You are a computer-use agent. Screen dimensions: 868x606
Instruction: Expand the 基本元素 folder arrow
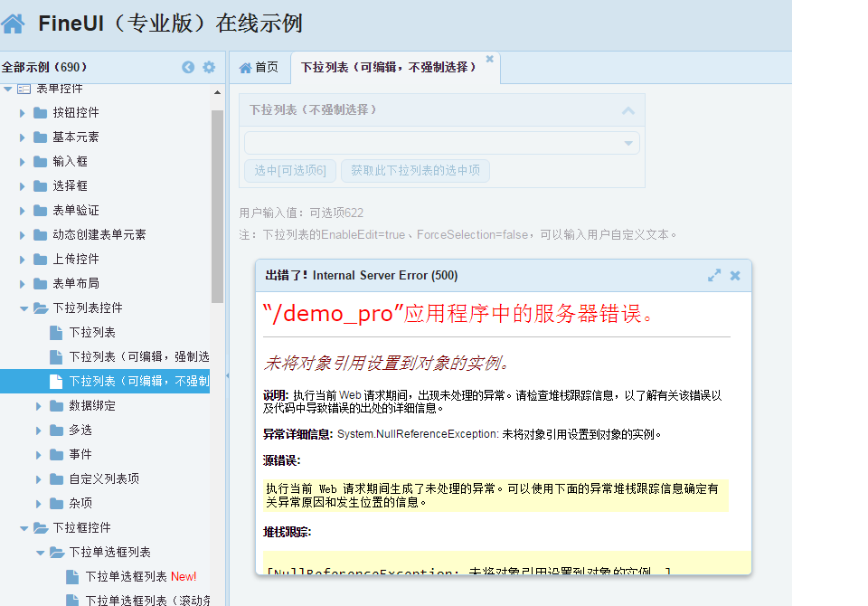coord(22,137)
